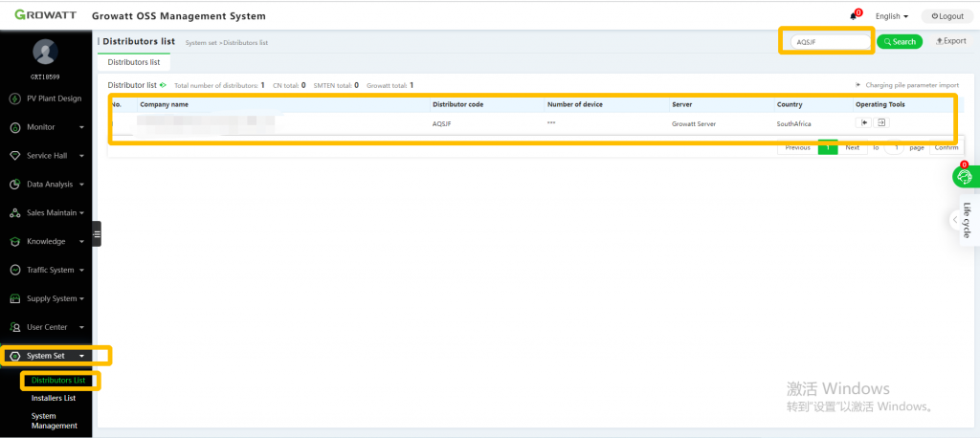Collapse the sidebar with the hamburger handle

pyautogui.click(x=97, y=234)
